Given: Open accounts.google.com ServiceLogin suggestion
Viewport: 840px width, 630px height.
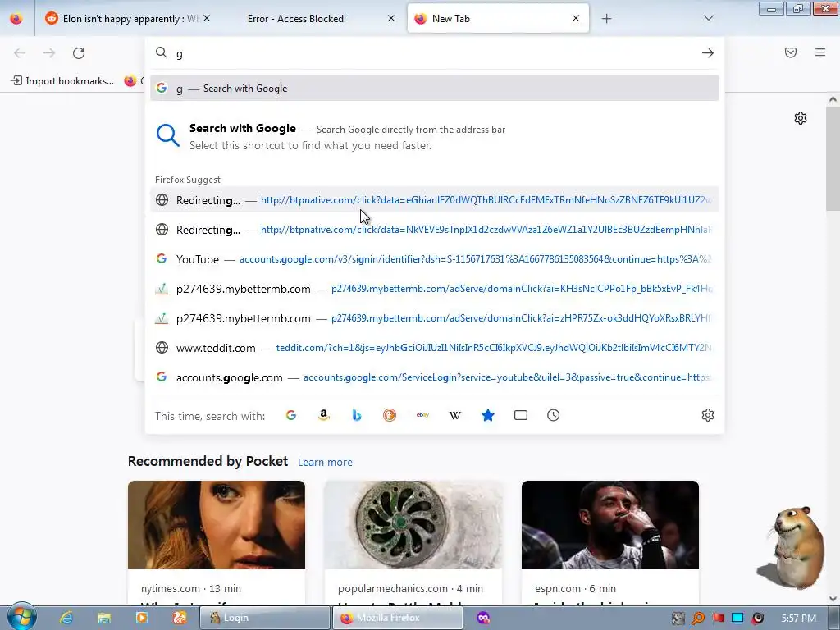Looking at the screenshot, I should tap(435, 377).
